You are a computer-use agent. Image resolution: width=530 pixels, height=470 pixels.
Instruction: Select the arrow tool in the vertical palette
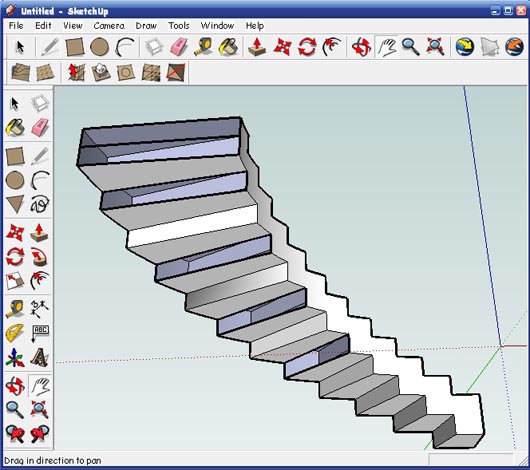pyautogui.click(x=15, y=103)
